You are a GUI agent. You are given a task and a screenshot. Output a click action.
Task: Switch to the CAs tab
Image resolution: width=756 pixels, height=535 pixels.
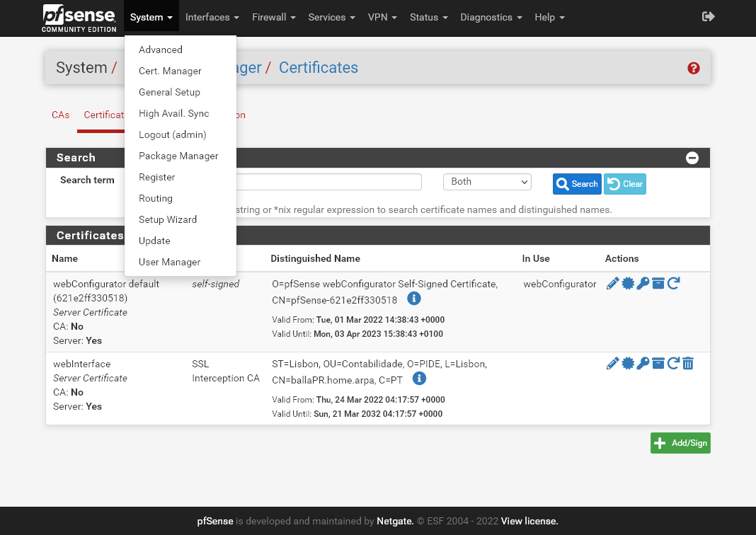pos(61,115)
